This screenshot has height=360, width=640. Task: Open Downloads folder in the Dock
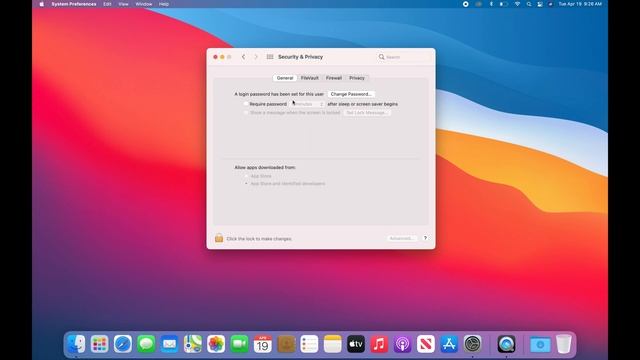(x=540, y=344)
